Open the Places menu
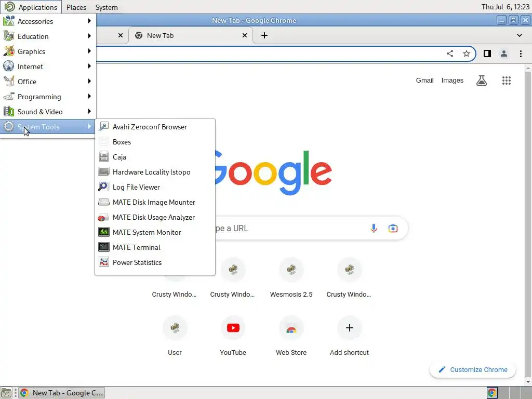The image size is (532, 399). pyautogui.click(x=76, y=7)
